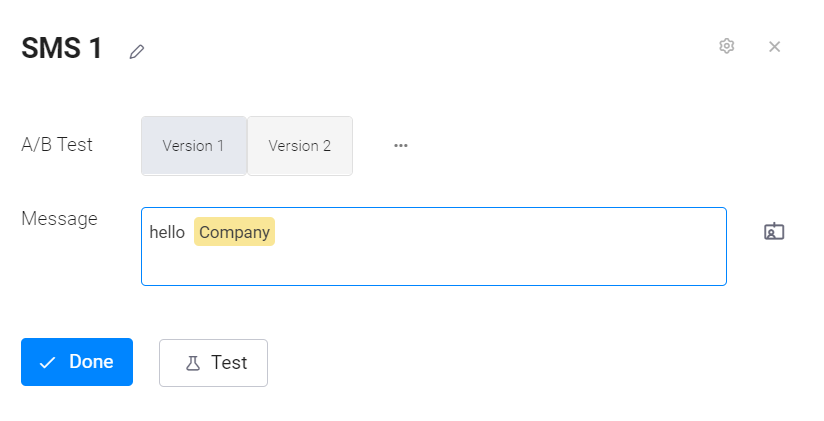Click the Test button
The height and width of the screenshot is (421, 824).
213,363
